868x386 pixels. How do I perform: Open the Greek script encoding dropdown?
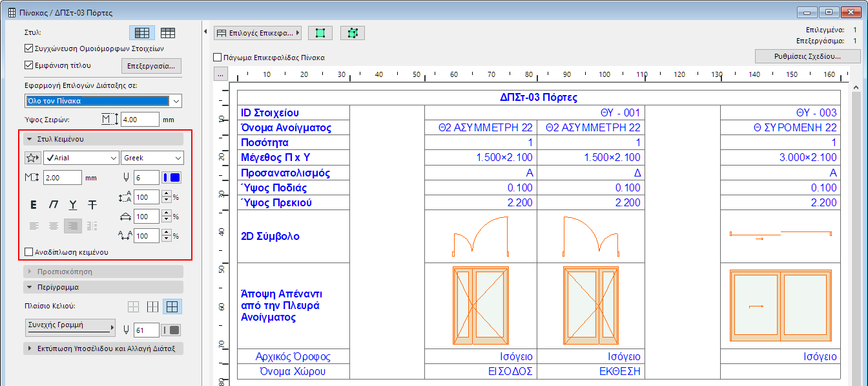[x=152, y=158]
